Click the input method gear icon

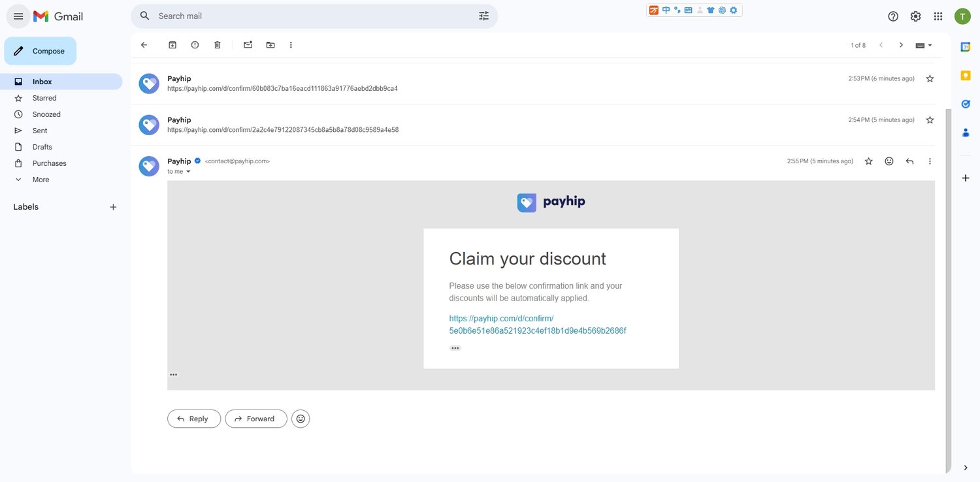[x=734, y=10]
